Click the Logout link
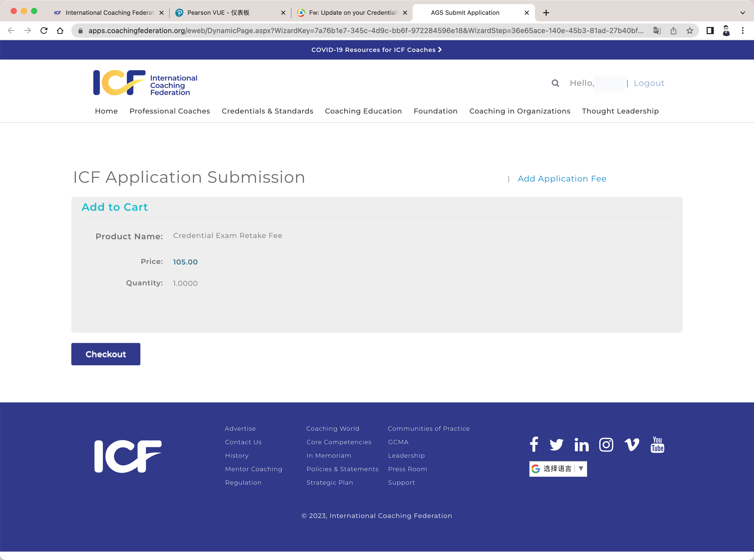Screen dimensions: 754x560 (649, 83)
